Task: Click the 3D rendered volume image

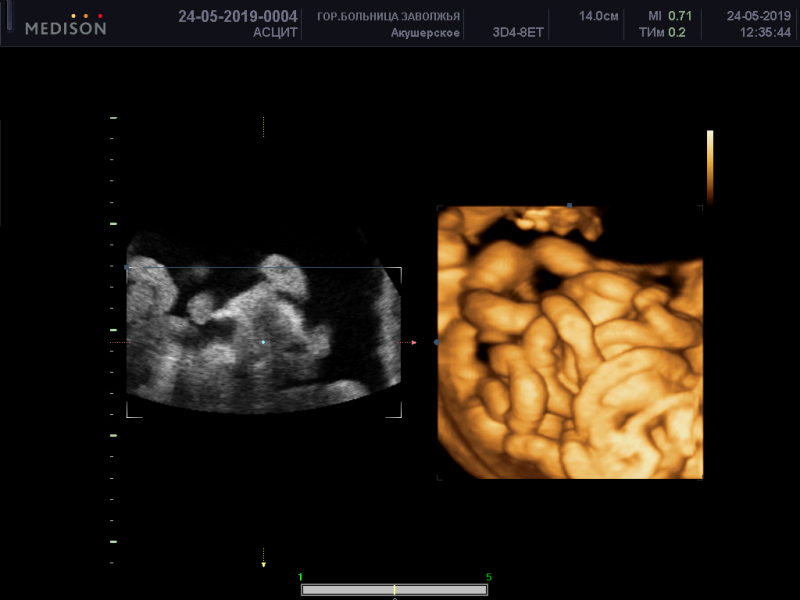Action: point(570,342)
